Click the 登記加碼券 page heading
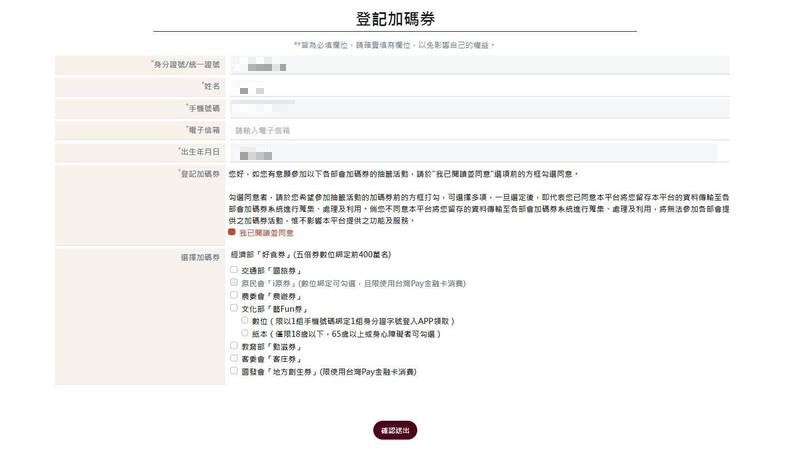The height and width of the screenshot is (468, 800). click(395, 19)
